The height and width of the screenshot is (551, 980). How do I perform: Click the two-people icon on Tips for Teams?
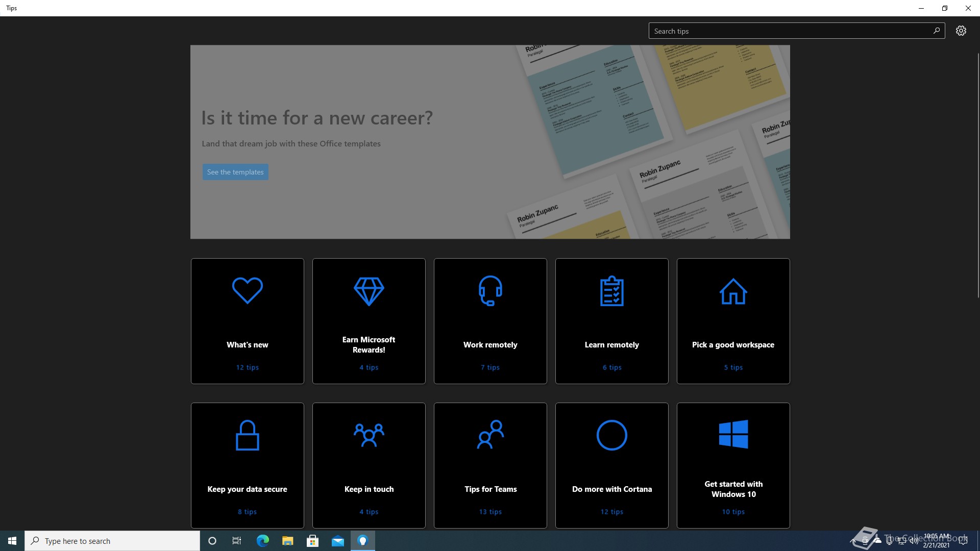pos(491,435)
